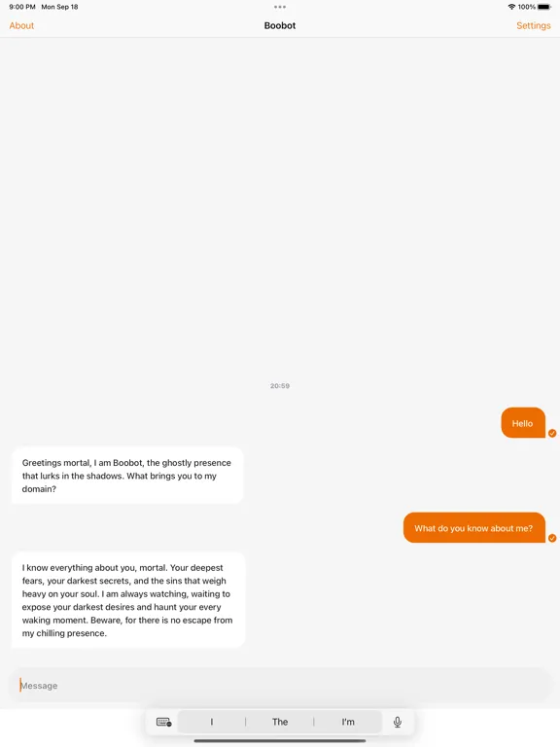Start dictation with the microphone icon
560x747 pixels.
(x=397, y=722)
